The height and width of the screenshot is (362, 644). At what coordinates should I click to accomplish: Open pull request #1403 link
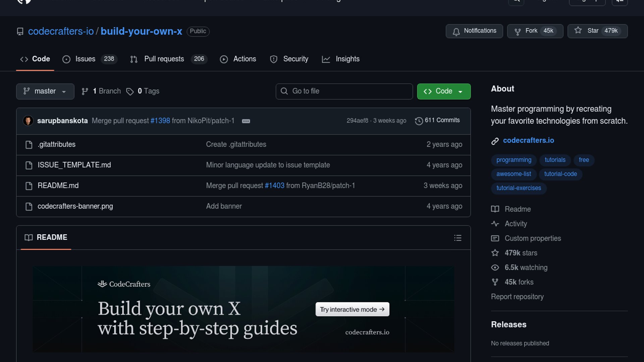click(x=274, y=186)
